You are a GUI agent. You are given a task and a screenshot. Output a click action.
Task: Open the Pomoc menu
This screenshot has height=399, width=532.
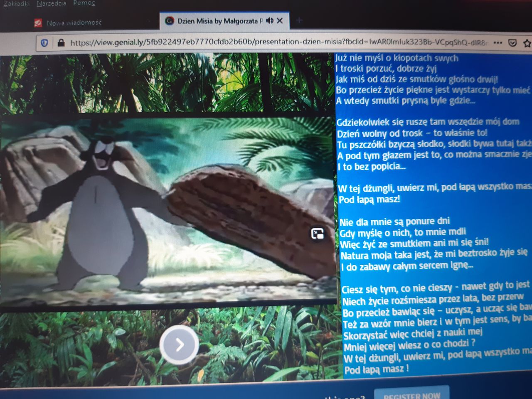point(84,3)
